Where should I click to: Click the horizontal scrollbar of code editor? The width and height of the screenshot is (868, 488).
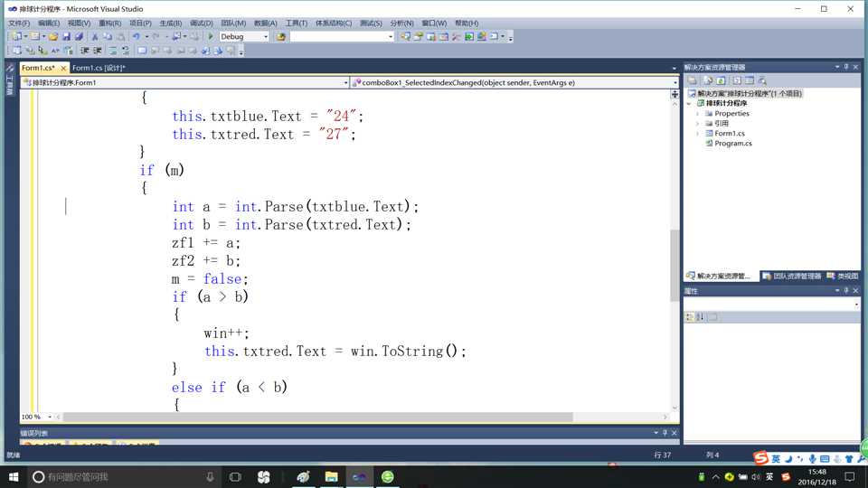click(x=318, y=417)
